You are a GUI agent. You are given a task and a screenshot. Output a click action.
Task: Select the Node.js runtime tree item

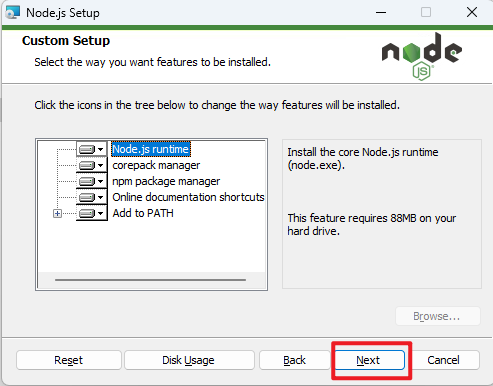point(151,149)
